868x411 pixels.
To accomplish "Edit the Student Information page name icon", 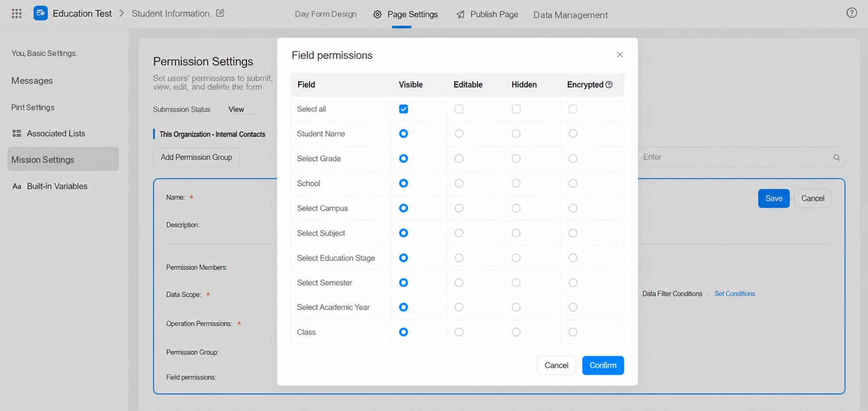I will tap(220, 13).
